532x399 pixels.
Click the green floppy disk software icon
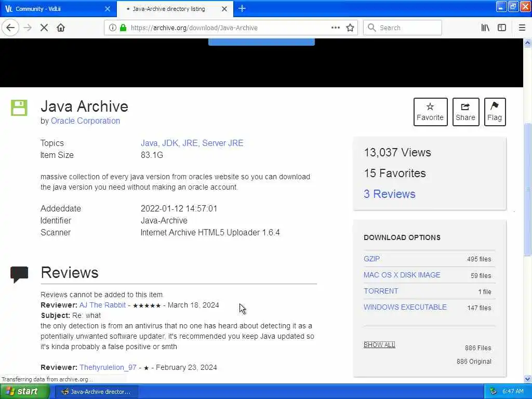tap(19, 108)
